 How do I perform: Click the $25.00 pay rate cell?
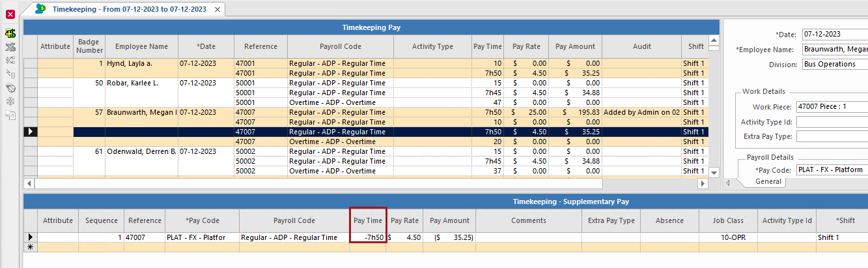[526, 112]
